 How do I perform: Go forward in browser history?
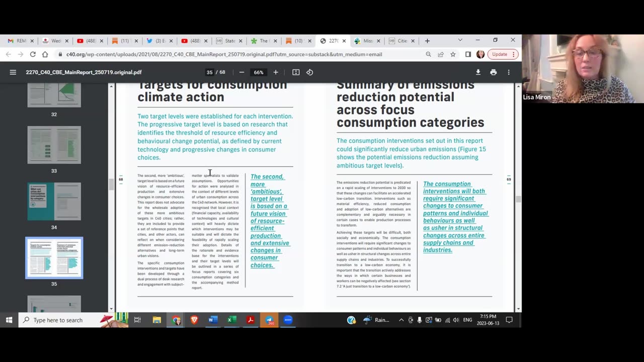click(x=20, y=54)
